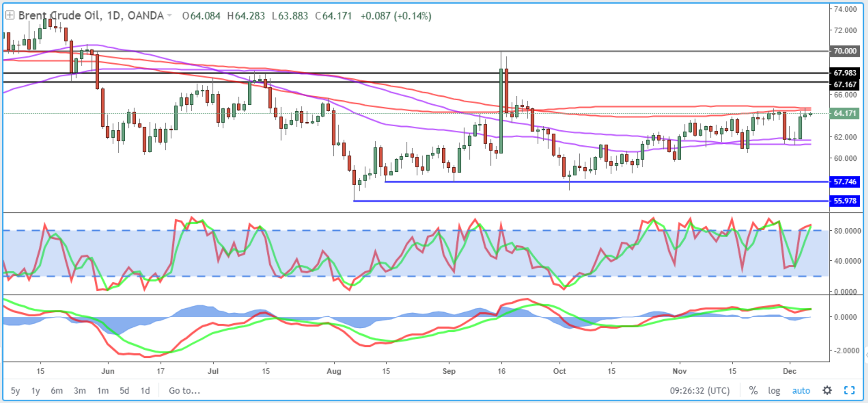The height and width of the screenshot is (403, 868).
Task: Select the 3m time range
Action: point(80,391)
